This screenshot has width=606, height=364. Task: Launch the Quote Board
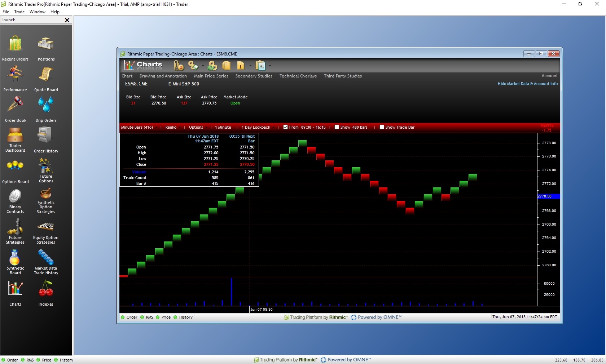46,79
